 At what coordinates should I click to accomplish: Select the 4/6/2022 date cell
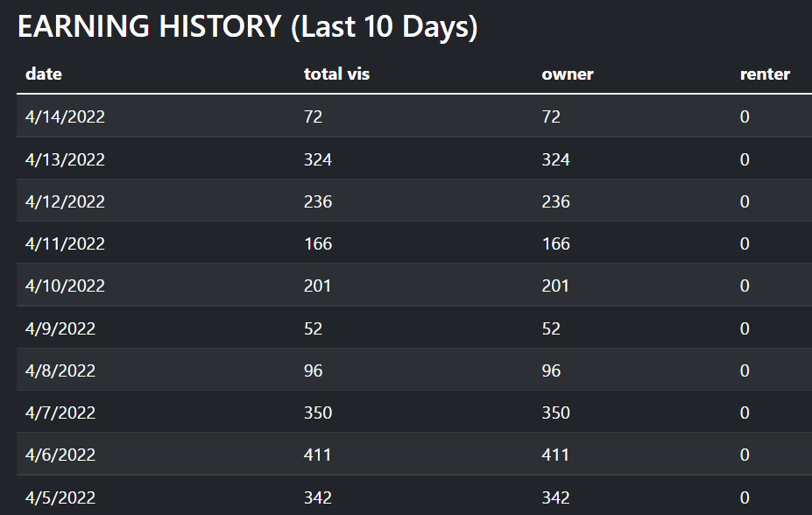[x=60, y=455]
